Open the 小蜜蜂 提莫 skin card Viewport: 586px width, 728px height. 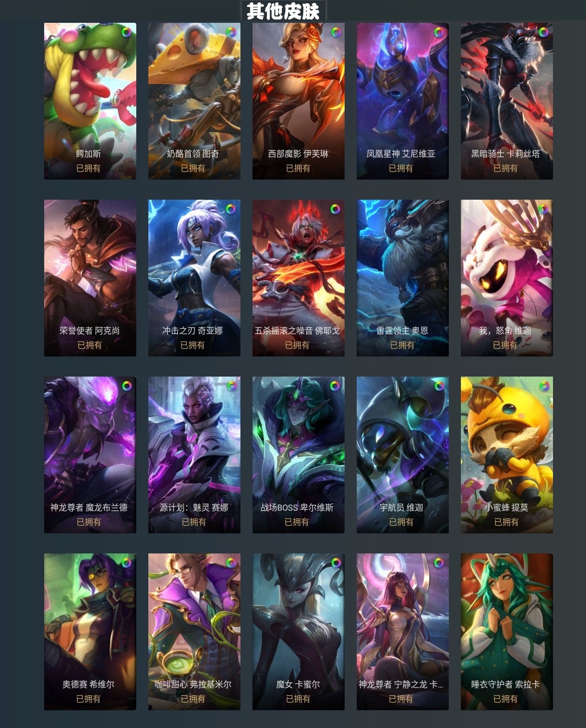pos(507,455)
